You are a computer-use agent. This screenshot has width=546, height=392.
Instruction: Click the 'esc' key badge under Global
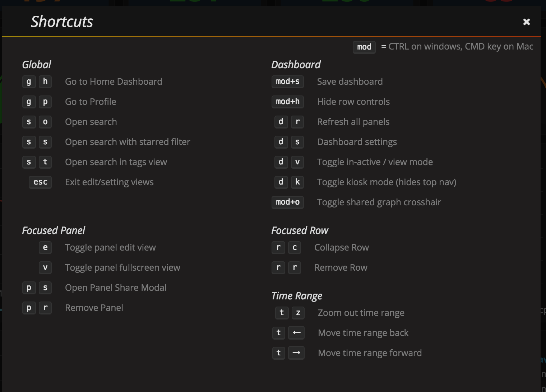40,182
